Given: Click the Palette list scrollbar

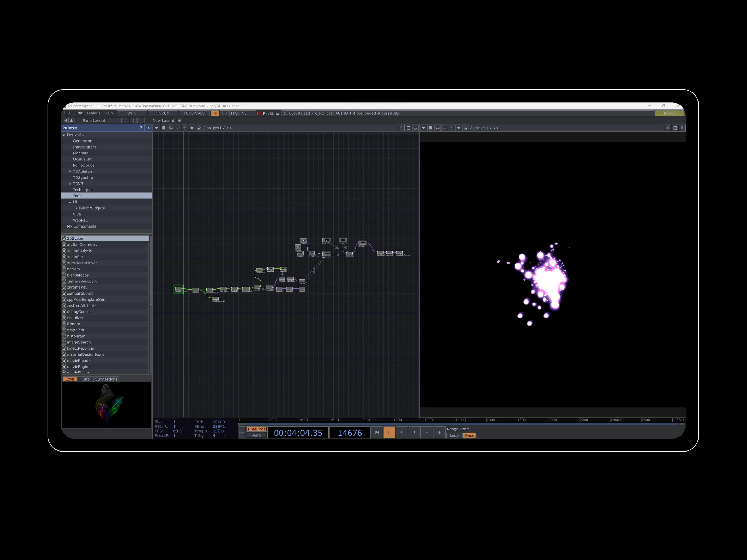Looking at the screenshot, I should pos(151,270).
